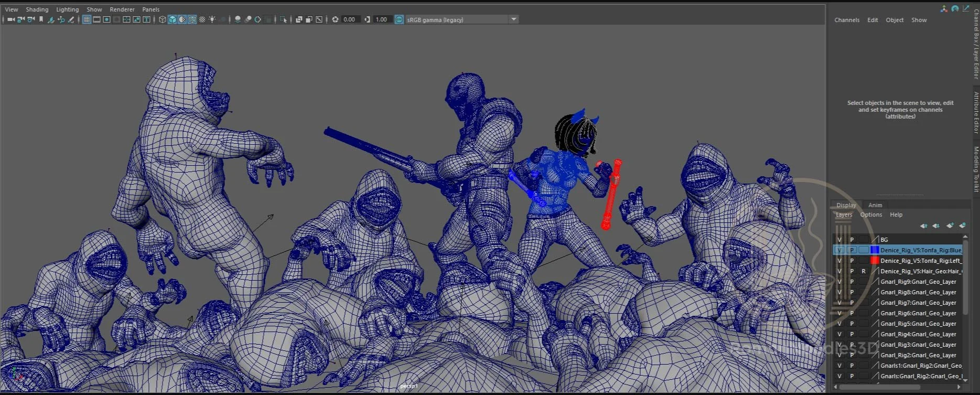Enable the use all lights bulb icon
Image resolution: width=980 pixels, height=395 pixels.
[212, 19]
